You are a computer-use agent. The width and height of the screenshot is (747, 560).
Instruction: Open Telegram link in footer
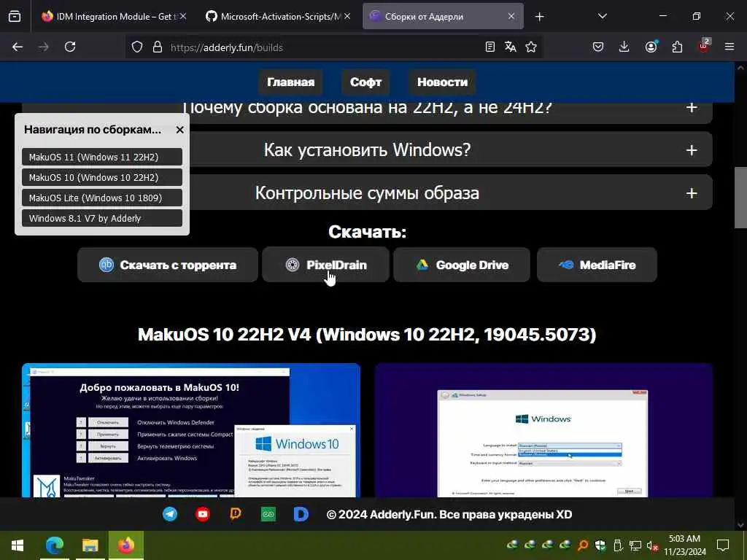point(170,514)
